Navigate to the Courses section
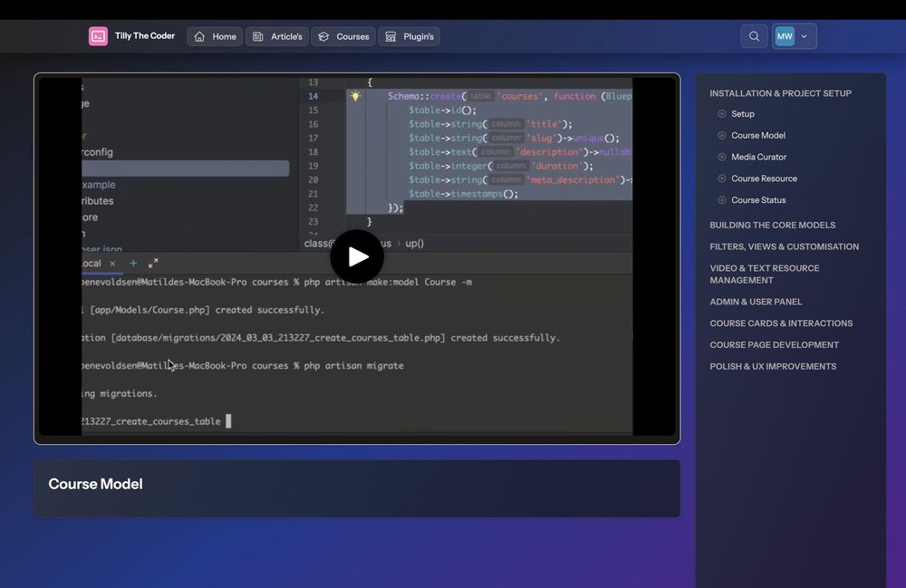Screen dimensions: 906x588 click(343, 36)
